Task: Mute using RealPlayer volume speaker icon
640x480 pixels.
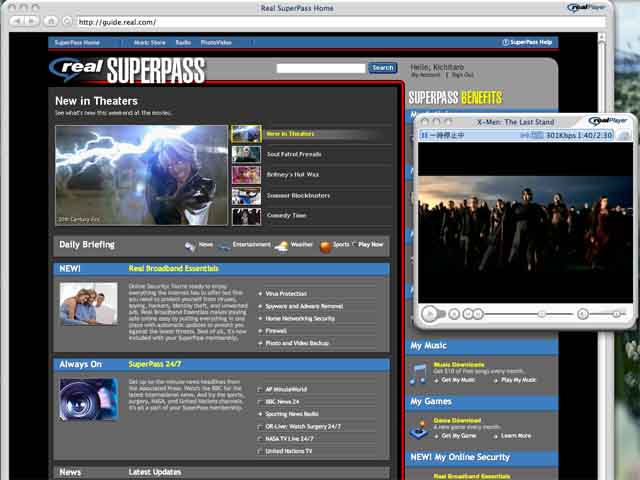Action: [x=582, y=314]
